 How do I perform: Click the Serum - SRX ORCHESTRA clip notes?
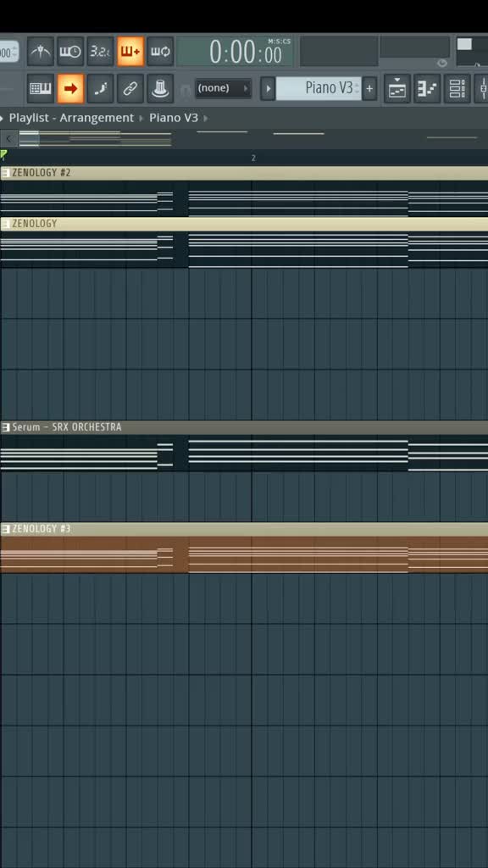[244, 453]
